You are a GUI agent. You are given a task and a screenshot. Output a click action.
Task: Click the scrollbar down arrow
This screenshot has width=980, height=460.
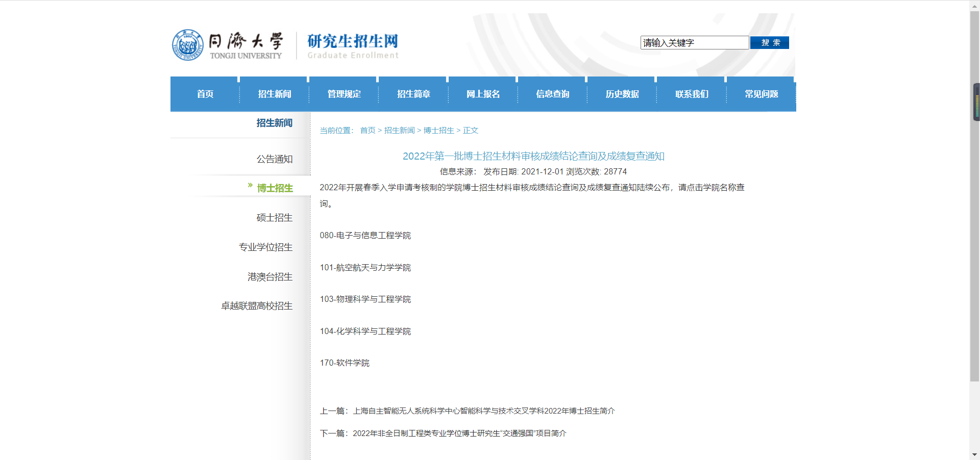pyautogui.click(x=974, y=454)
